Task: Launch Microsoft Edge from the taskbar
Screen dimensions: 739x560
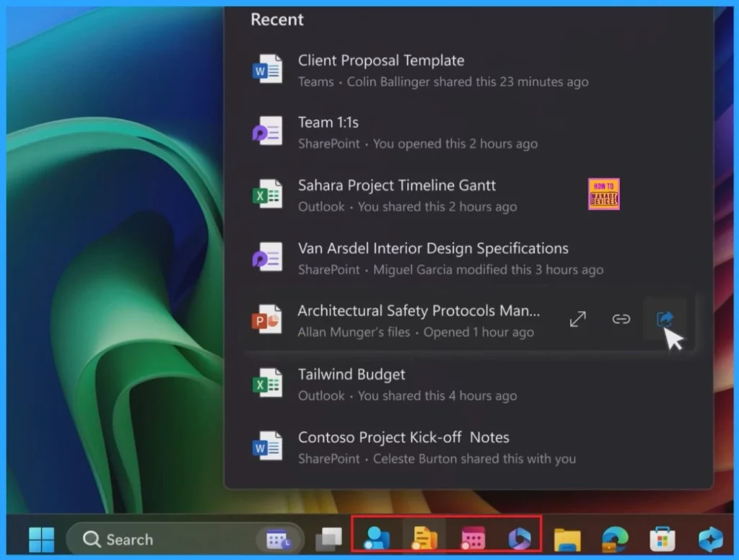Action: (x=615, y=539)
